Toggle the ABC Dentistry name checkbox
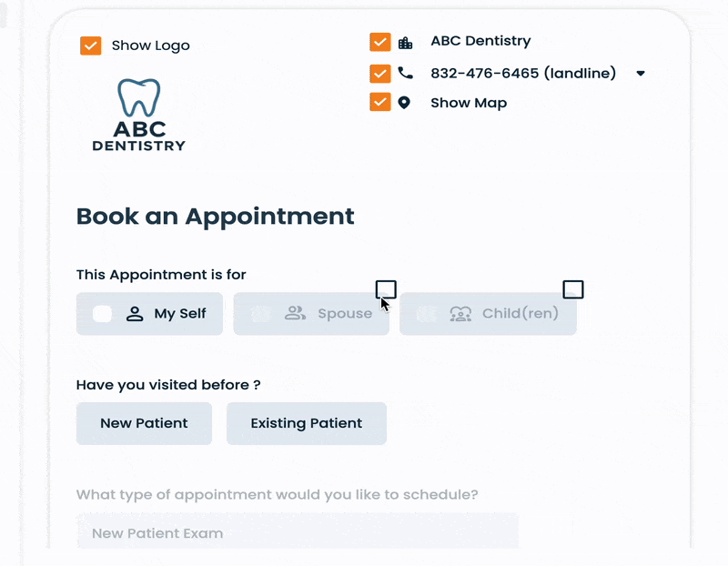This screenshot has height=566, width=728. tap(380, 42)
